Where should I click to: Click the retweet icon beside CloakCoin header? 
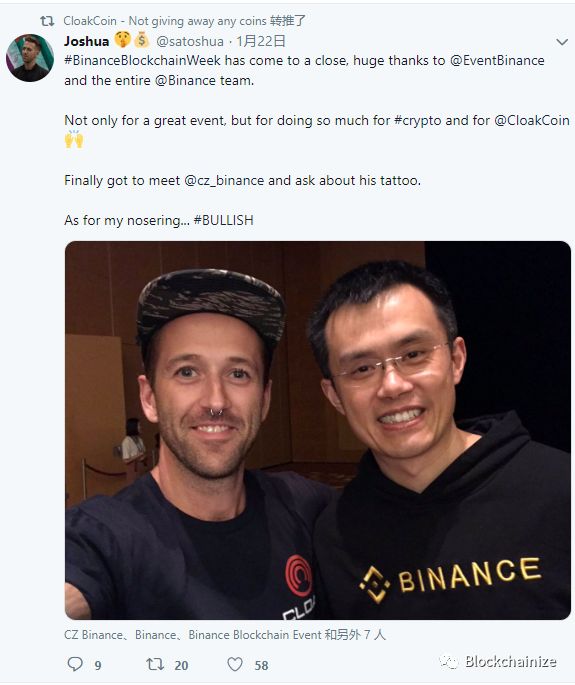(x=47, y=21)
